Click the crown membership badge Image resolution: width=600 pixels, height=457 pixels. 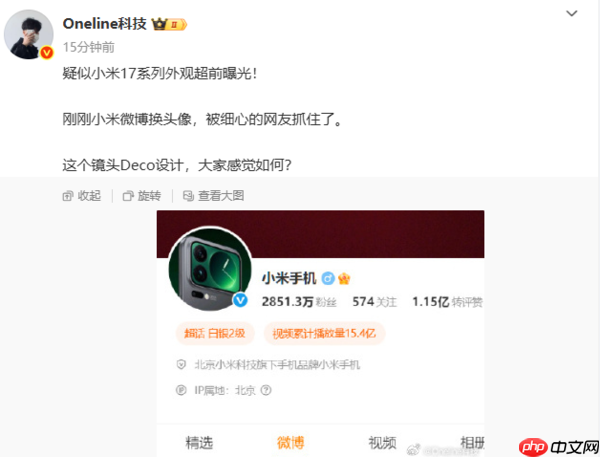click(169, 24)
